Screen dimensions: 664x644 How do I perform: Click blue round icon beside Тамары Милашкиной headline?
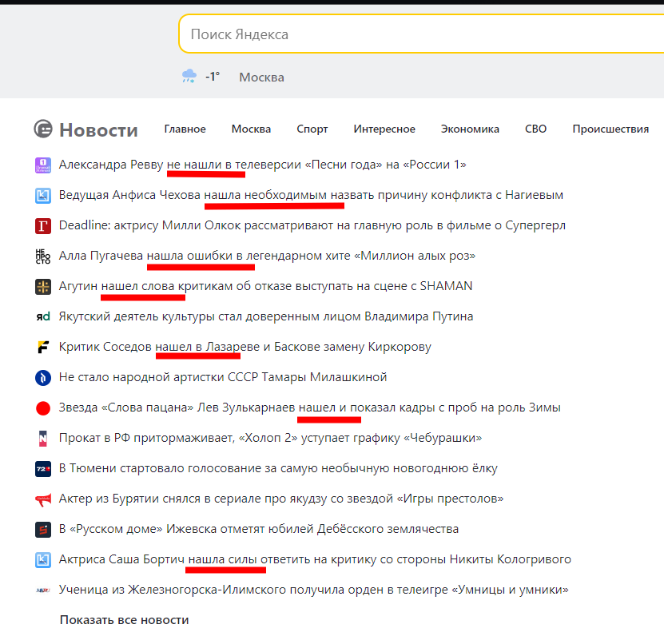point(43,378)
